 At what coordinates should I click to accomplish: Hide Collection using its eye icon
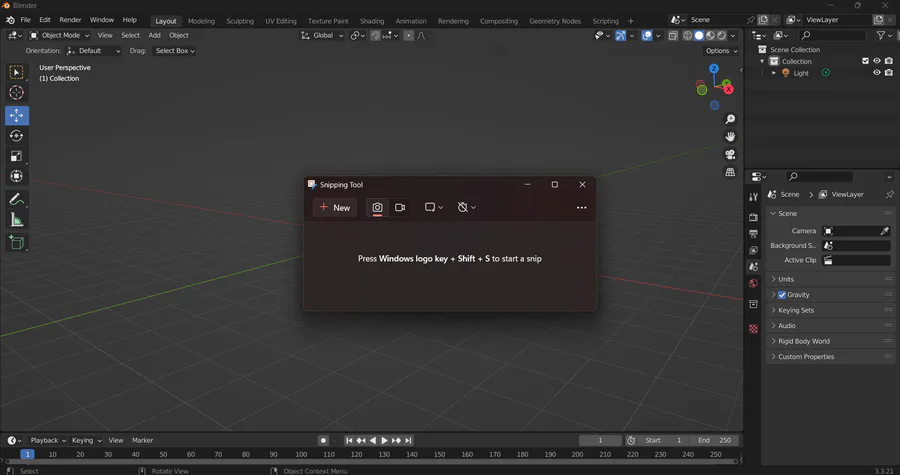coord(876,61)
